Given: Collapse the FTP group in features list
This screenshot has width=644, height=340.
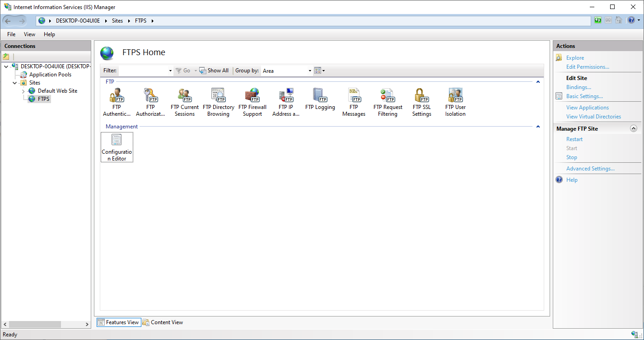Looking at the screenshot, I should pyautogui.click(x=538, y=82).
